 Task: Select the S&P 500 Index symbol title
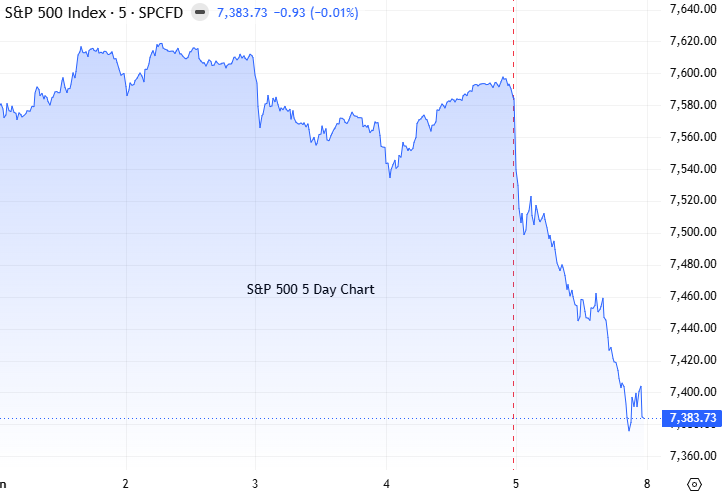pyautogui.click(x=55, y=12)
